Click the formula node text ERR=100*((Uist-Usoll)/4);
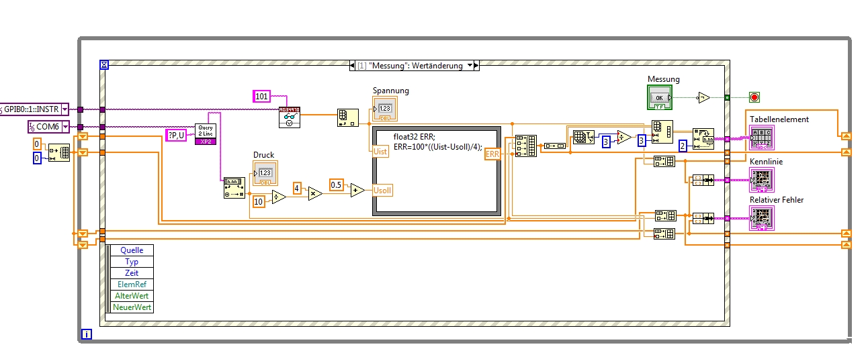 [x=438, y=146]
